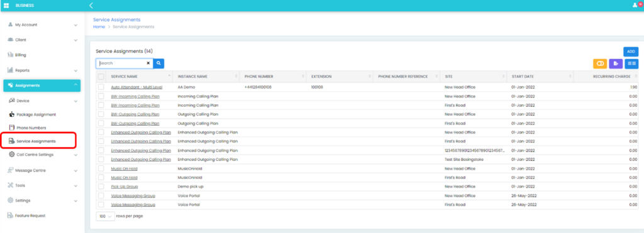Open the 100 rows per page dropdown
The height and width of the screenshot is (233, 644).
click(x=105, y=216)
